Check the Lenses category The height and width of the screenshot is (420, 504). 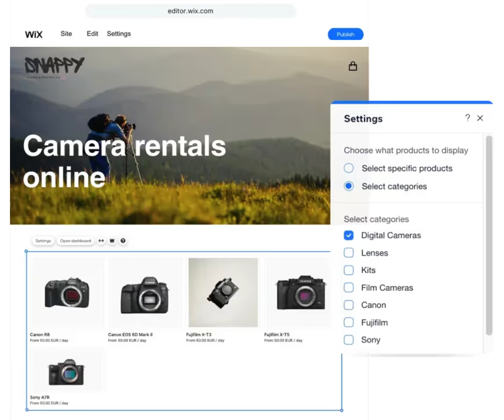click(x=349, y=253)
